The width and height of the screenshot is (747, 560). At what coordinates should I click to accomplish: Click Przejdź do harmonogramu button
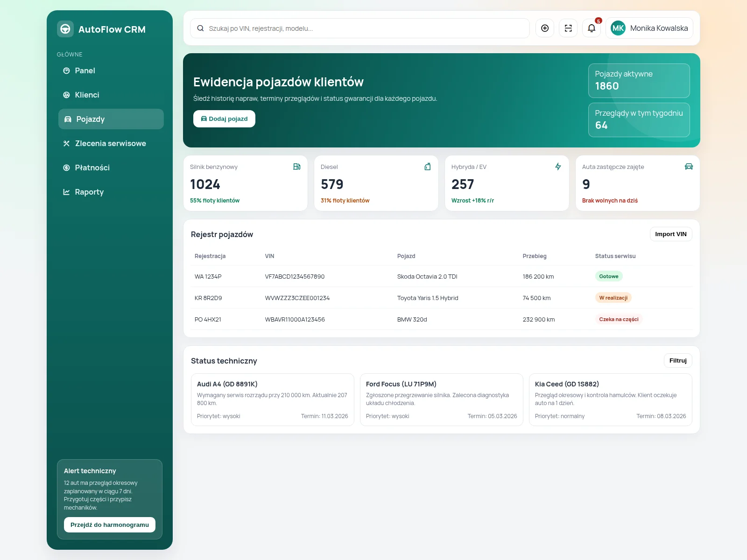point(110,525)
